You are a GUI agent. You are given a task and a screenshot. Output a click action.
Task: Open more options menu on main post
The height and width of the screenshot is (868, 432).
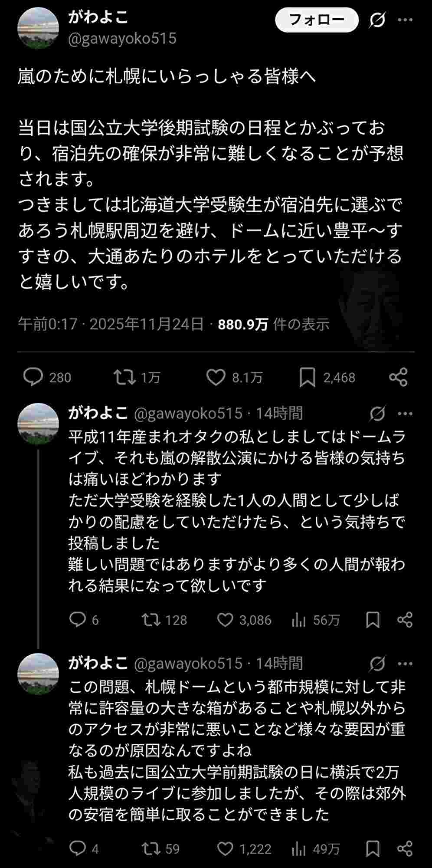tap(405, 20)
